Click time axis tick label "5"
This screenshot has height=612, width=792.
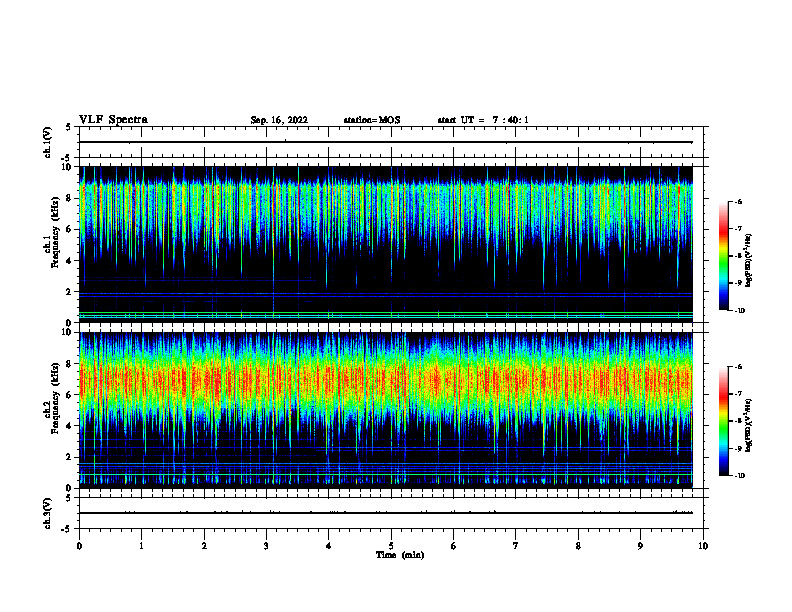(391, 546)
